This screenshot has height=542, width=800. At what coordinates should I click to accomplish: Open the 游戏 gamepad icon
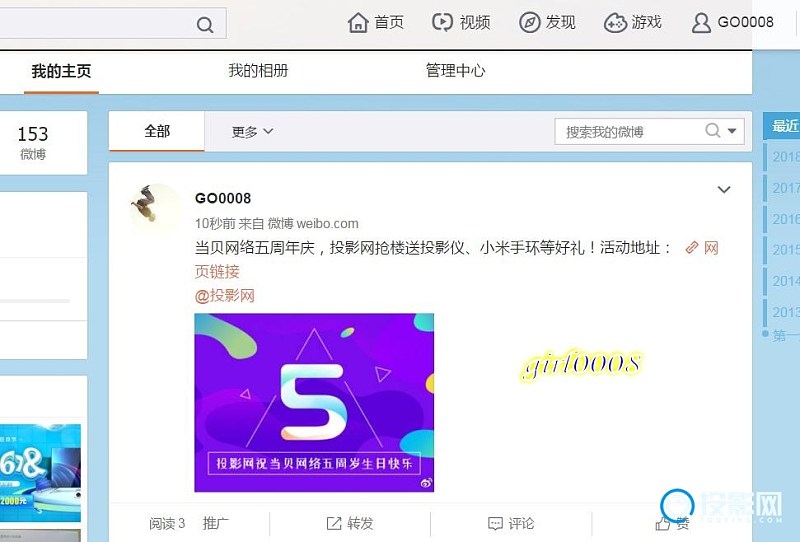point(615,23)
